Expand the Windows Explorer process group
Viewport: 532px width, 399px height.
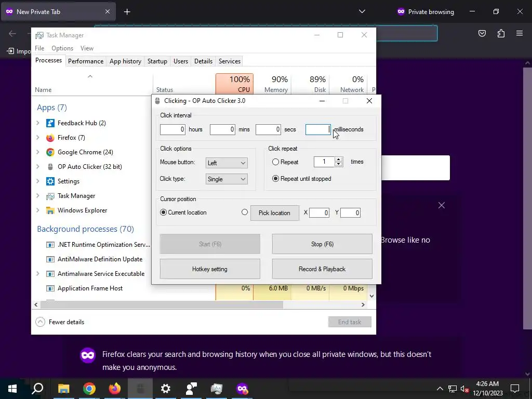37,211
